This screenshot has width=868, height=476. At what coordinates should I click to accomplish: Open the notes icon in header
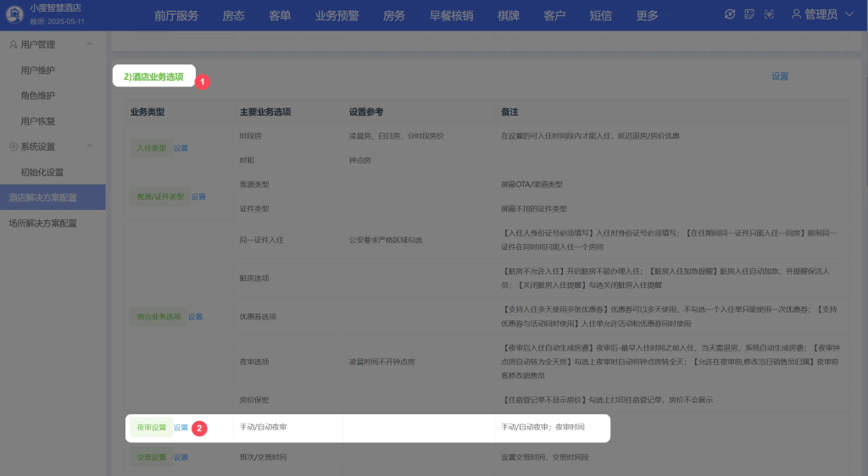(750, 14)
